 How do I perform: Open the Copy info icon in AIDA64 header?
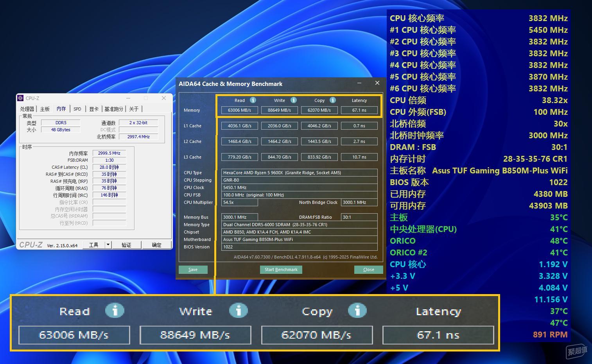tap(333, 100)
